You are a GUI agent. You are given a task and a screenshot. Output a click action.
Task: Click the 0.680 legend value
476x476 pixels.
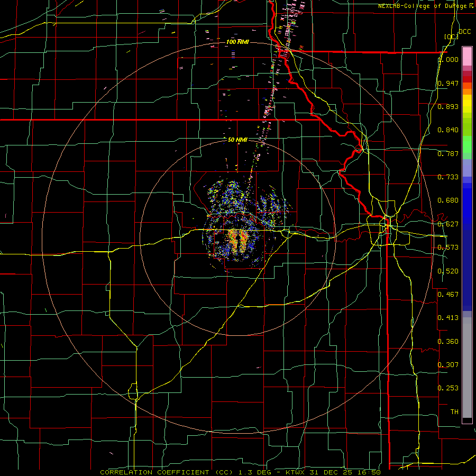[x=448, y=200]
